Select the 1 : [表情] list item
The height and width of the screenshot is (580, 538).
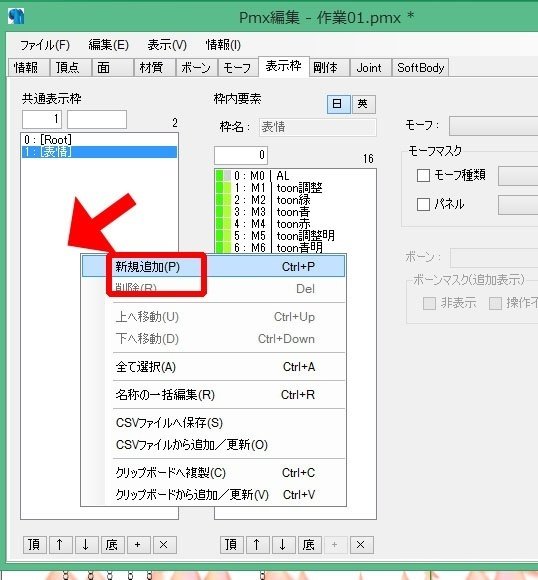pos(99,152)
